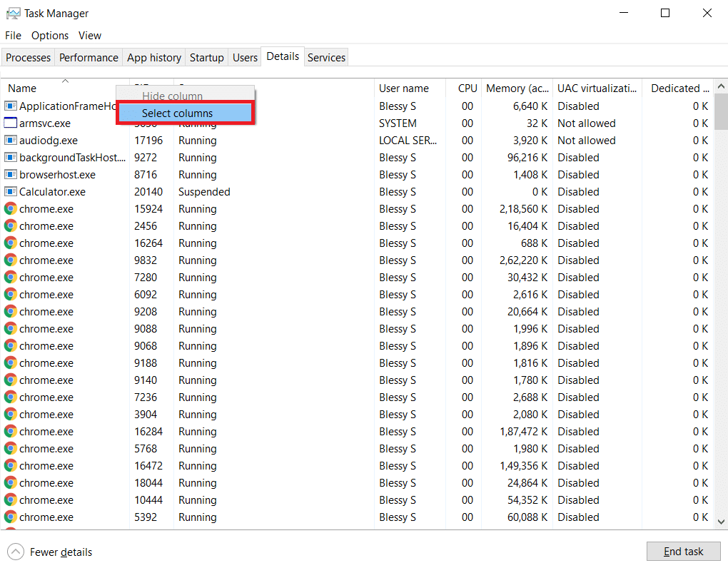This screenshot has width=728, height=573.
Task: Click Chrome icon of PID 5768 row
Action: coord(11,449)
